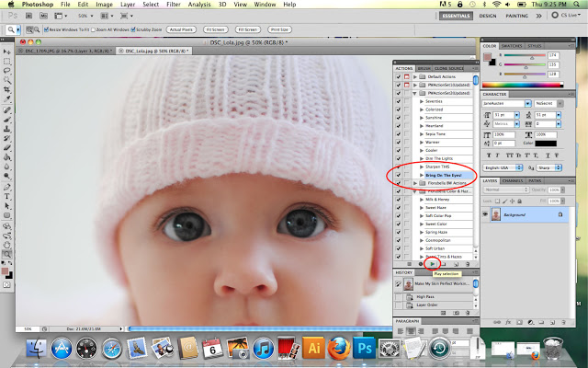The image size is (588, 368).
Task: Toggle Resize Windows To Fit checkbox
Action: 46,29
